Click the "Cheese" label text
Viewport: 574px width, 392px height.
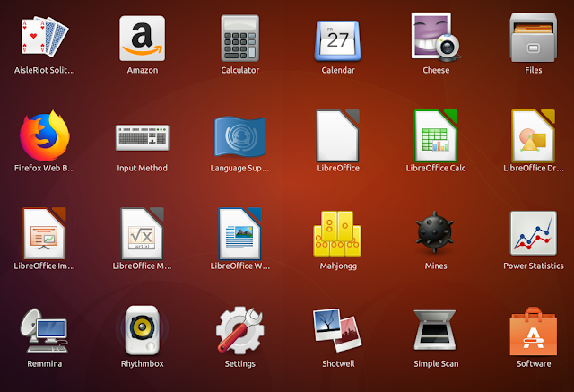tap(436, 70)
